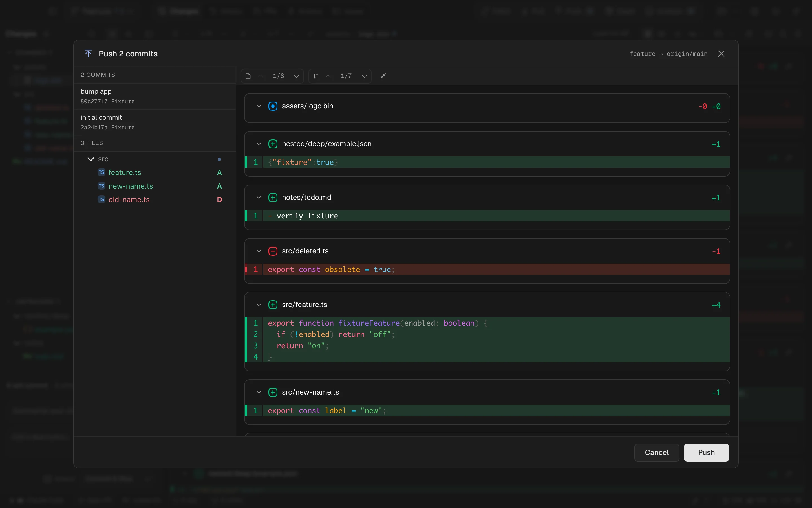
Task: Go to previous file using the up chevron
Action: tap(261, 76)
